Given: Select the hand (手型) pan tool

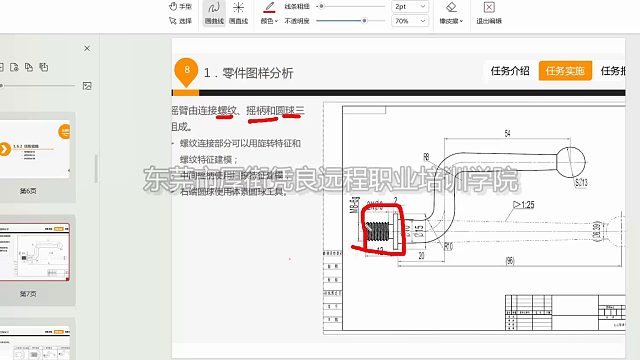Looking at the screenshot, I should (180, 6).
